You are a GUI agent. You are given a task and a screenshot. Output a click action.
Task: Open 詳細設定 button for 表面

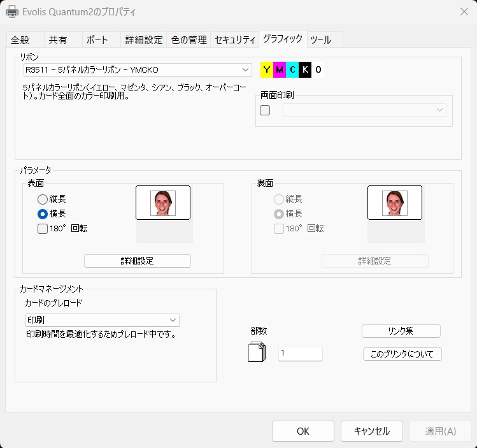point(138,261)
